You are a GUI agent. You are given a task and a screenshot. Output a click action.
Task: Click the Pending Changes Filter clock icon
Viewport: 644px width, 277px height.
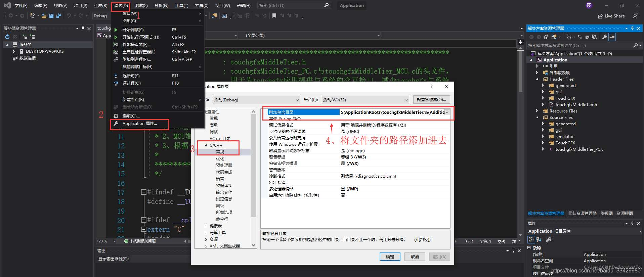pyautogui.click(x=568, y=37)
